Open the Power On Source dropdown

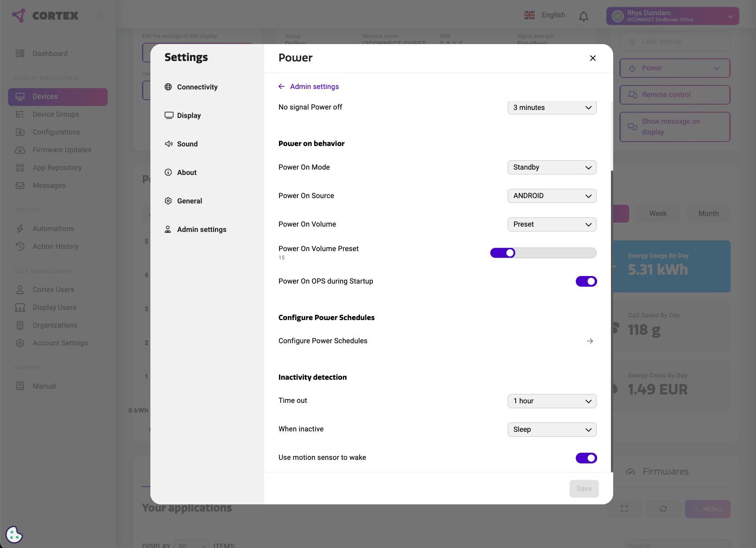click(552, 196)
